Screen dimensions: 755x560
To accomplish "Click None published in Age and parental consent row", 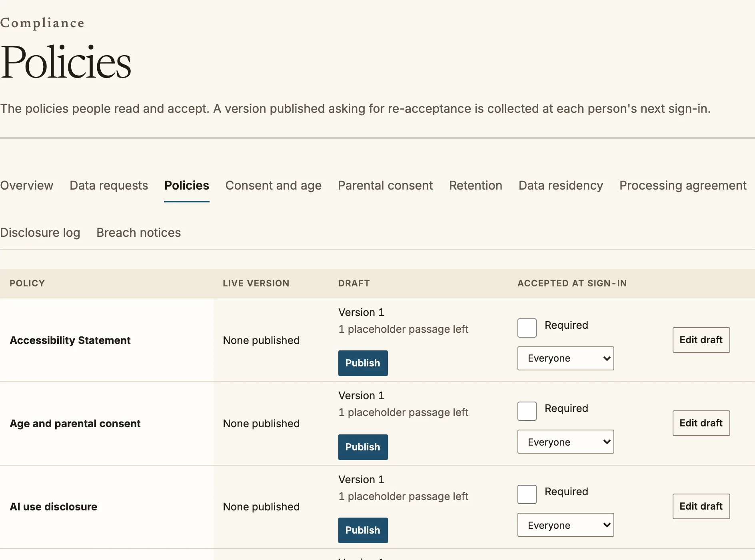I will [261, 423].
